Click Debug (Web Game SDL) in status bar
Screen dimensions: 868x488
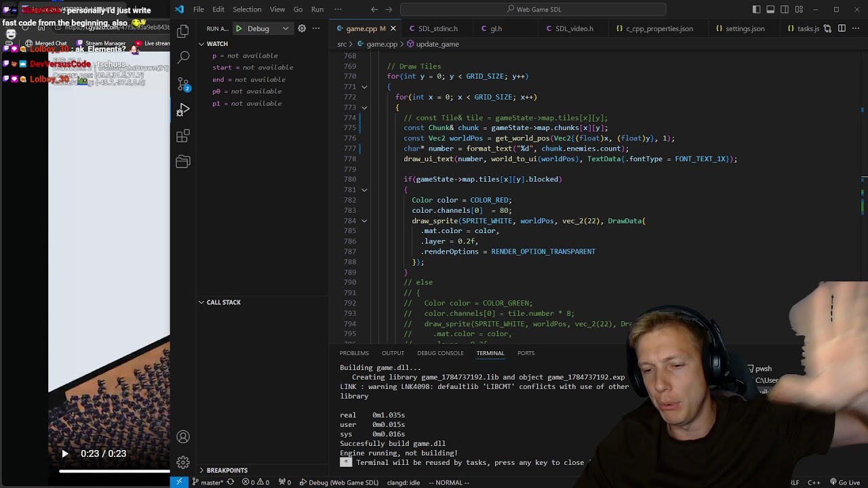(x=339, y=483)
